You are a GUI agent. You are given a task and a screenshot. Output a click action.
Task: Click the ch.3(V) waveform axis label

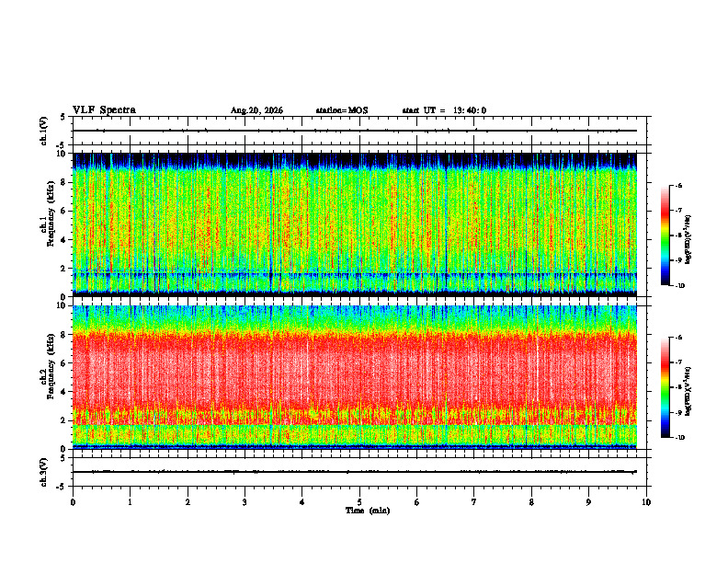44,472
